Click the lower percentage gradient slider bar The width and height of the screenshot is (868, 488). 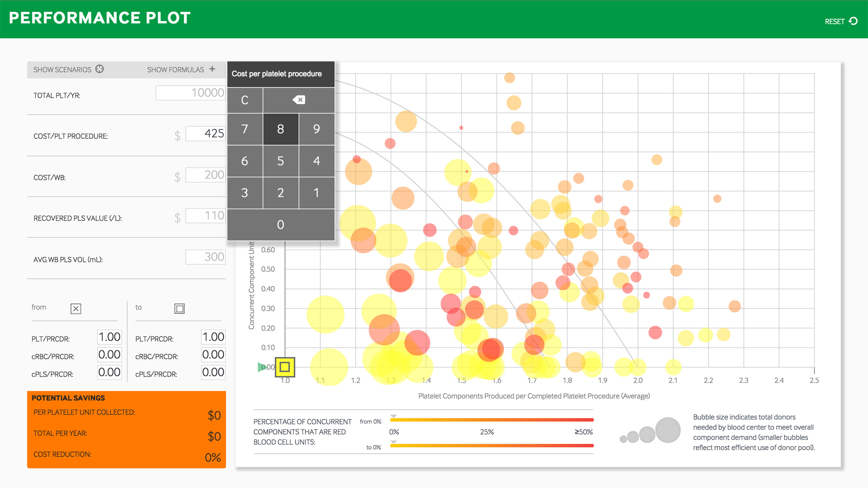coord(492,446)
